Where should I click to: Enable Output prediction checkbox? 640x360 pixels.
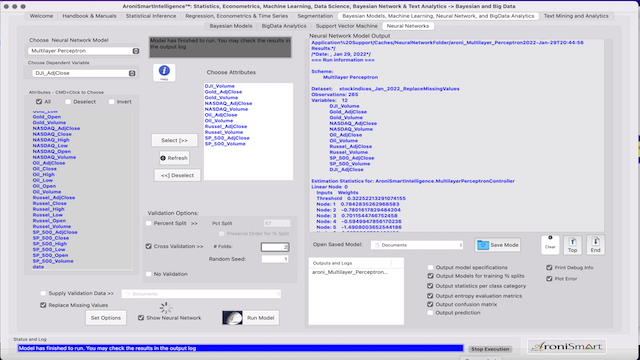tap(430, 313)
